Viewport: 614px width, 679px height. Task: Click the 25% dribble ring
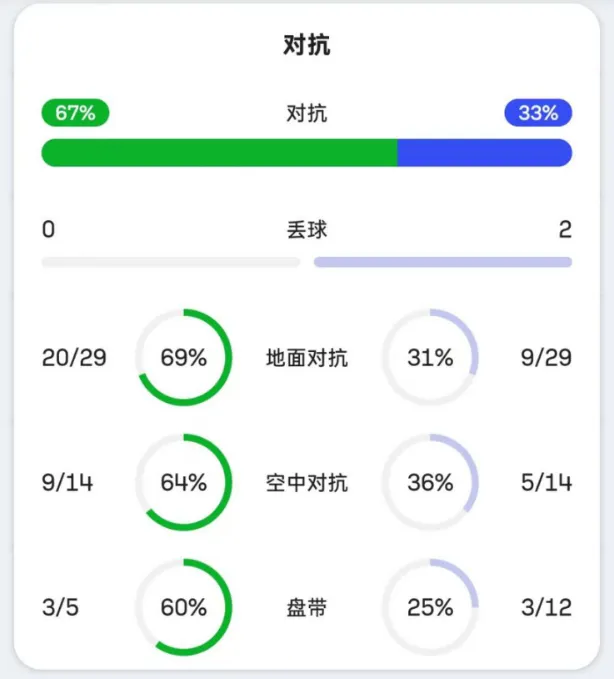(x=430, y=607)
